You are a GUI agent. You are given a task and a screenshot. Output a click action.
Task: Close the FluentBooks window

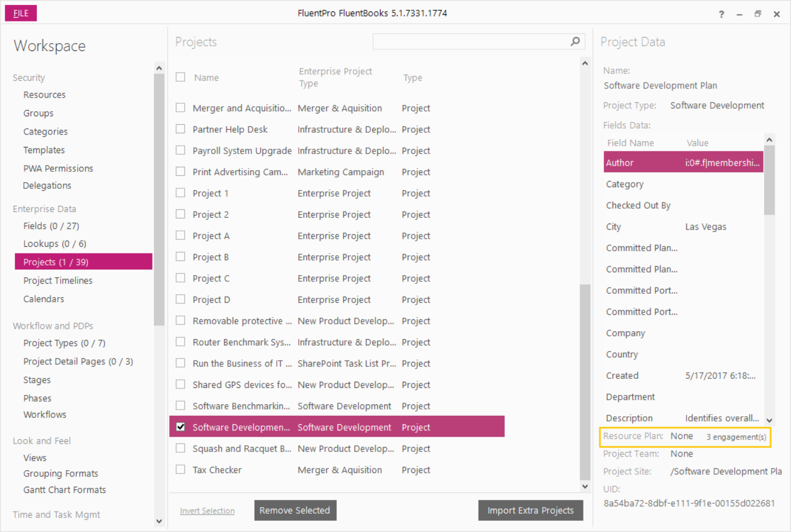(x=777, y=14)
